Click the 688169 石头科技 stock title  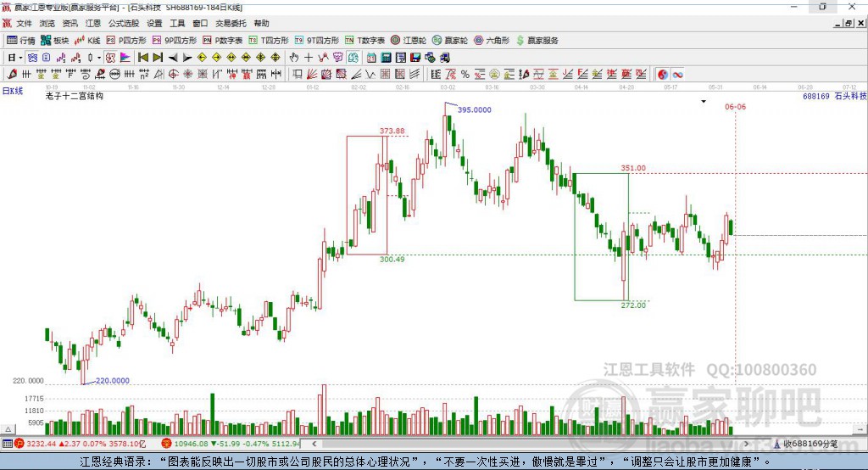point(834,97)
